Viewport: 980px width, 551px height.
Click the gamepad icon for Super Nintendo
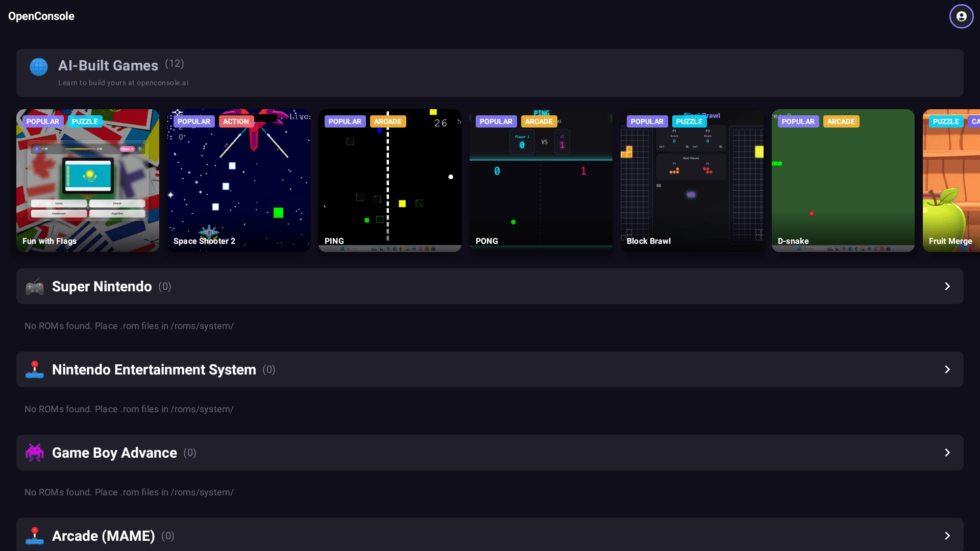tap(35, 287)
